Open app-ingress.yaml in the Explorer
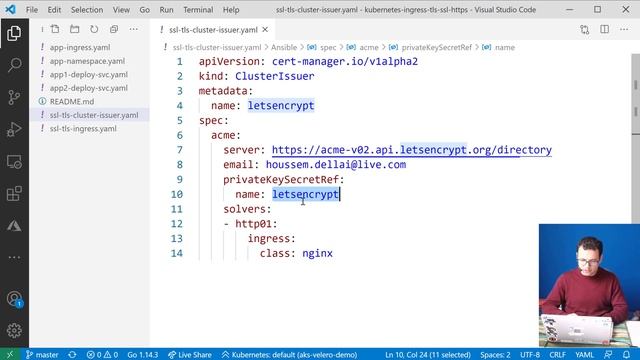The image size is (640, 360). coord(80,47)
